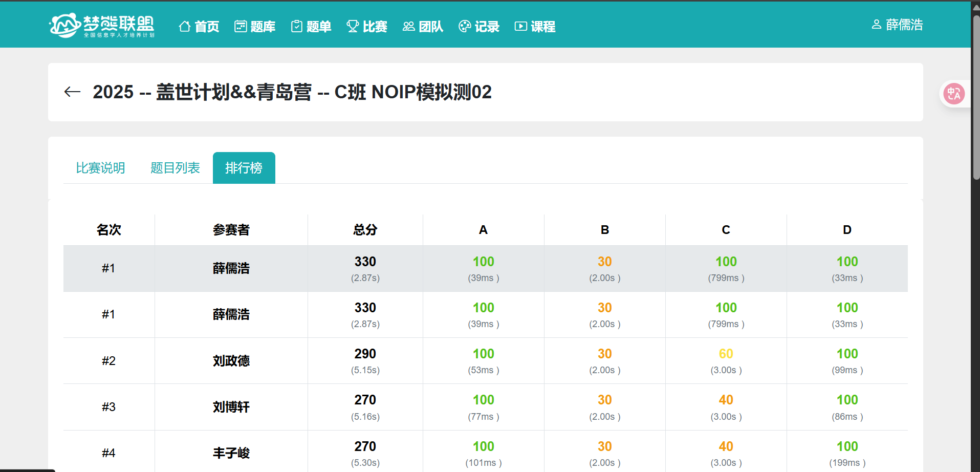Image resolution: width=980 pixels, height=472 pixels.
Task: Go back using the left arrow icon
Action: click(x=72, y=92)
